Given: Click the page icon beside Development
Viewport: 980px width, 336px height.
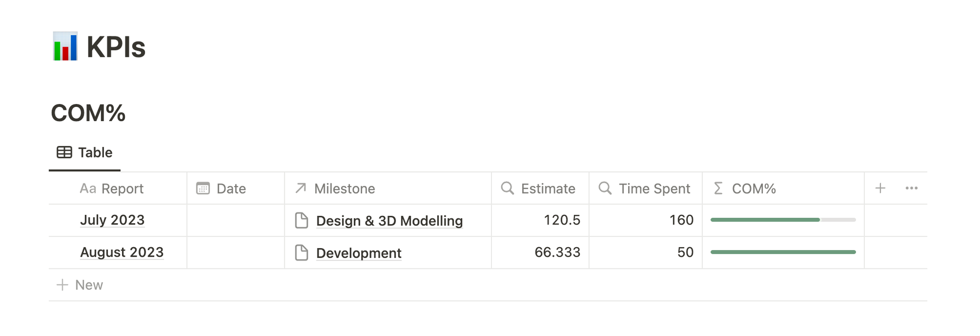Looking at the screenshot, I should point(302,253).
